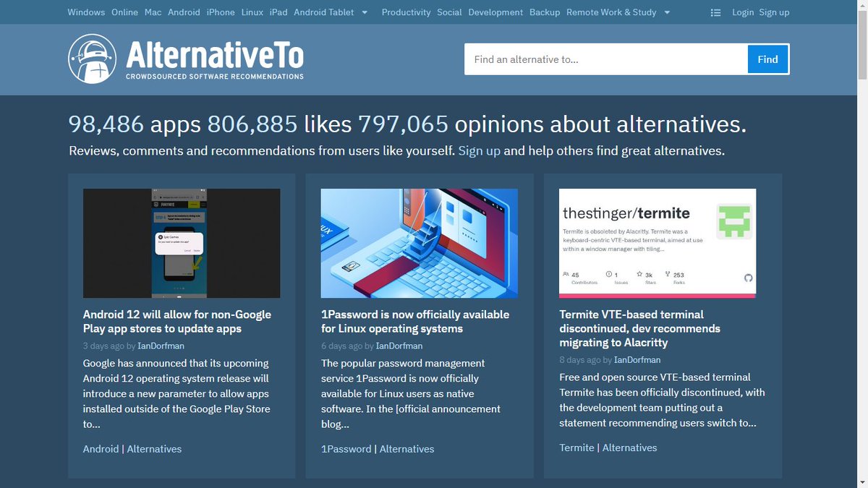Image resolution: width=868 pixels, height=488 pixels.
Task: Click Alternatives link next to Termite
Action: 629,448
